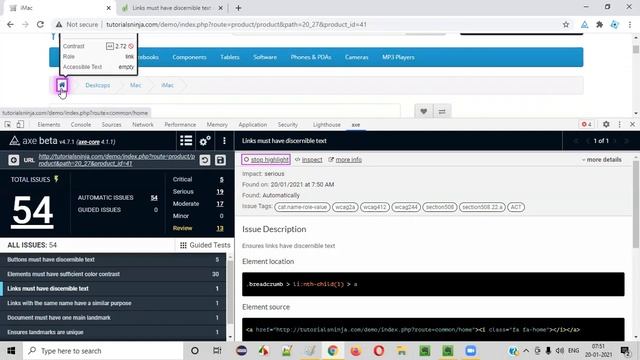Open the Software menu item
Image resolution: width=640 pixels, height=360 pixels.
[265, 57]
